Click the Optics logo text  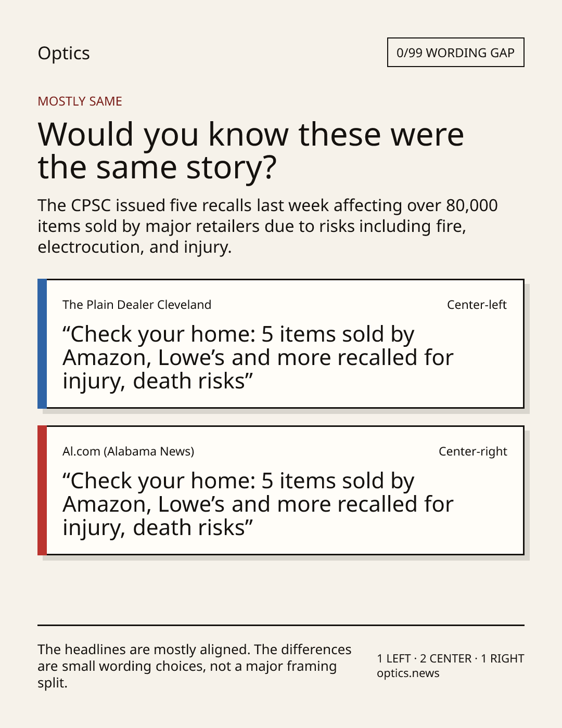tap(63, 54)
